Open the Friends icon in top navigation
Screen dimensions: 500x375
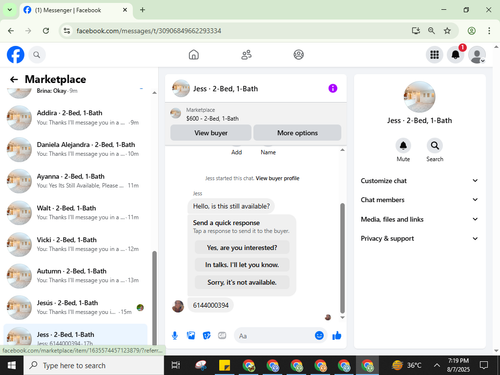pyautogui.click(x=246, y=55)
